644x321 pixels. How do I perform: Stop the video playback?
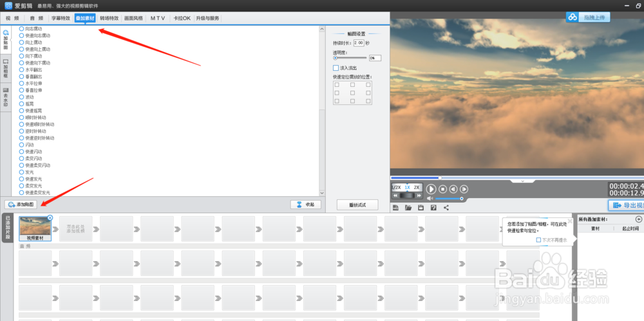pyautogui.click(x=442, y=189)
